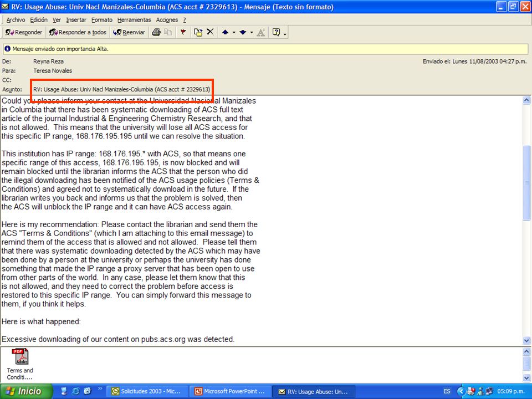Viewport: 532px width, 399px height.
Task: Open the help question mark icon
Action: [x=276, y=32]
